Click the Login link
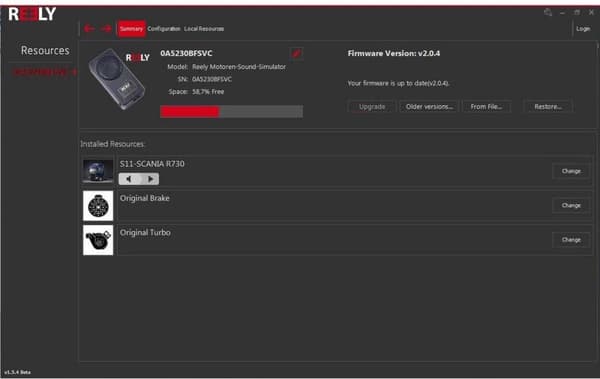The width and height of the screenshot is (600, 379). click(x=583, y=29)
